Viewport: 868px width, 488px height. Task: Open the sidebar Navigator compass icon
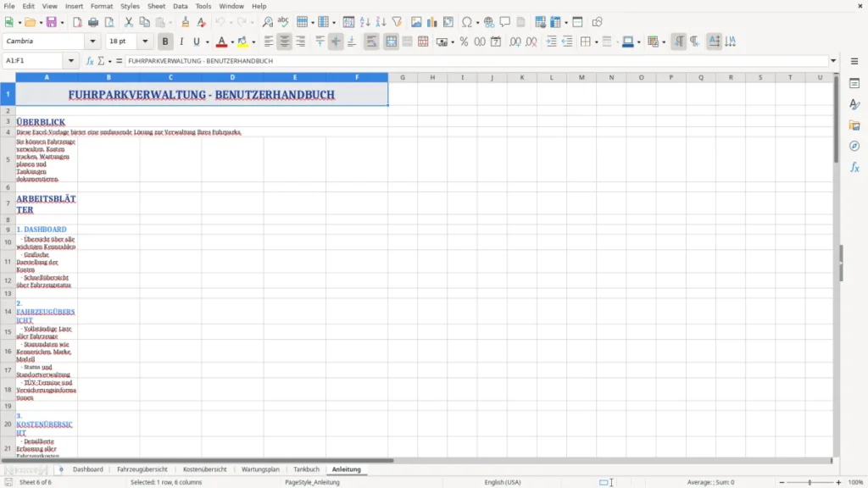854,146
